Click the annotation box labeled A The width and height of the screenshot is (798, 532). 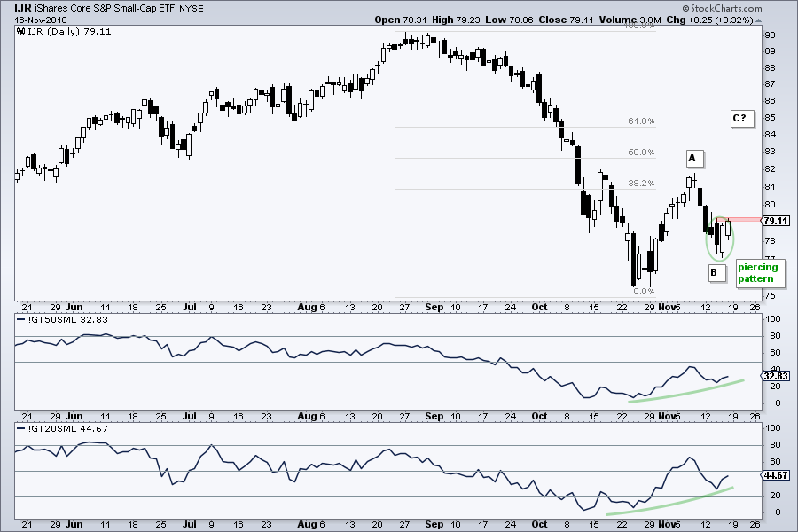click(x=692, y=159)
